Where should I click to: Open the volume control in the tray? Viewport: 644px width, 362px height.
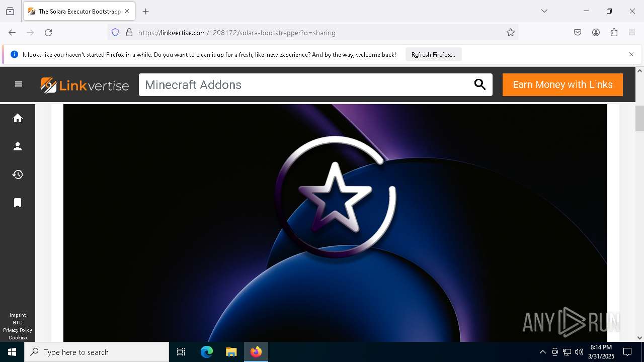(579, 352)
